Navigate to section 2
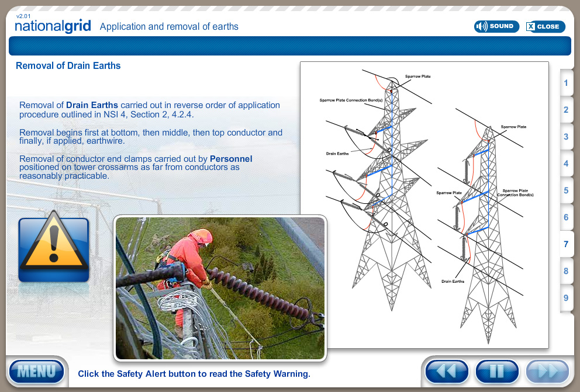 pyautogui.click(x=565, y=110)
